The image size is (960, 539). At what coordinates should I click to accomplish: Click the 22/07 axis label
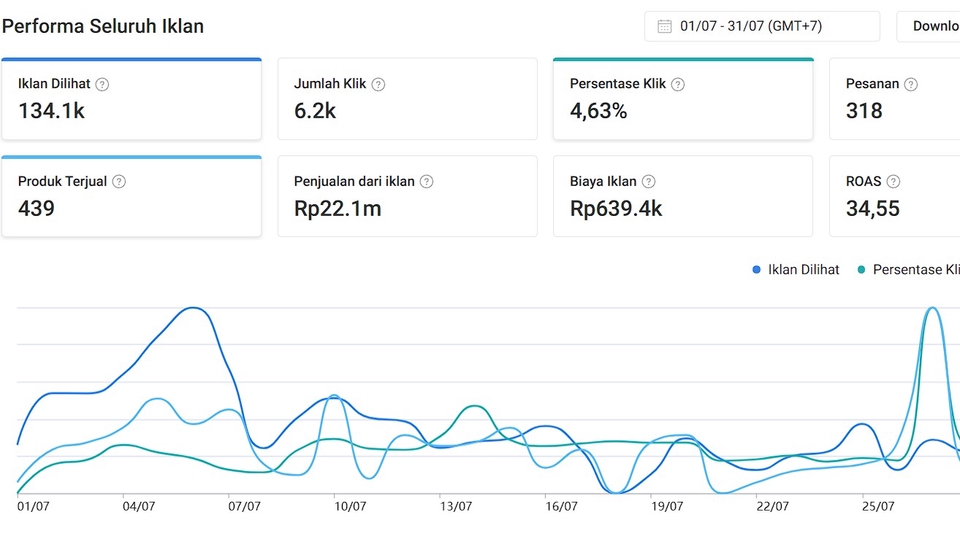tap(773, 507)
